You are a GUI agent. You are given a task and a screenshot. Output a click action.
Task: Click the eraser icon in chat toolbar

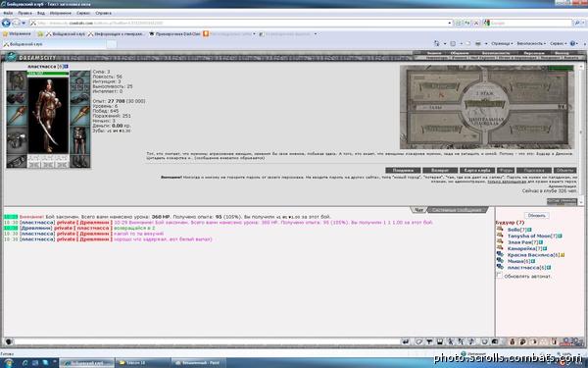click(418, 342)
